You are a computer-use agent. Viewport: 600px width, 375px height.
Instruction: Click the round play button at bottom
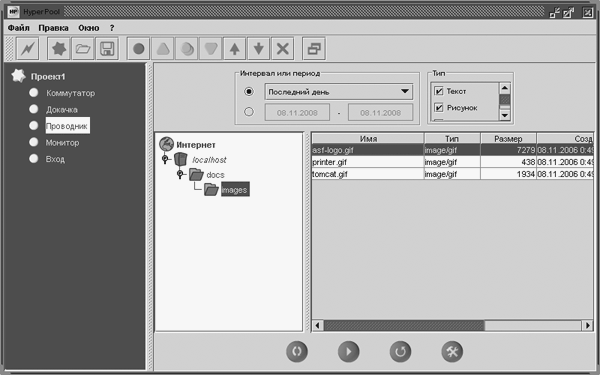[x=349, y=351]
